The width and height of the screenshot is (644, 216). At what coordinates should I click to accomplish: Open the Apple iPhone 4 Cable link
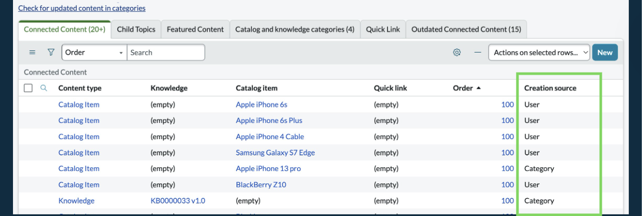[x=270, y=136]
